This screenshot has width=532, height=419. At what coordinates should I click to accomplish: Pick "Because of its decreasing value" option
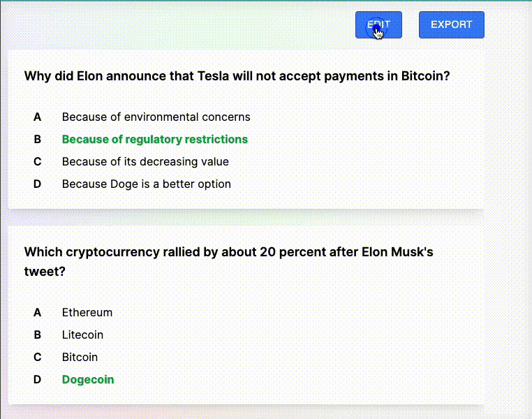(145, 161)
